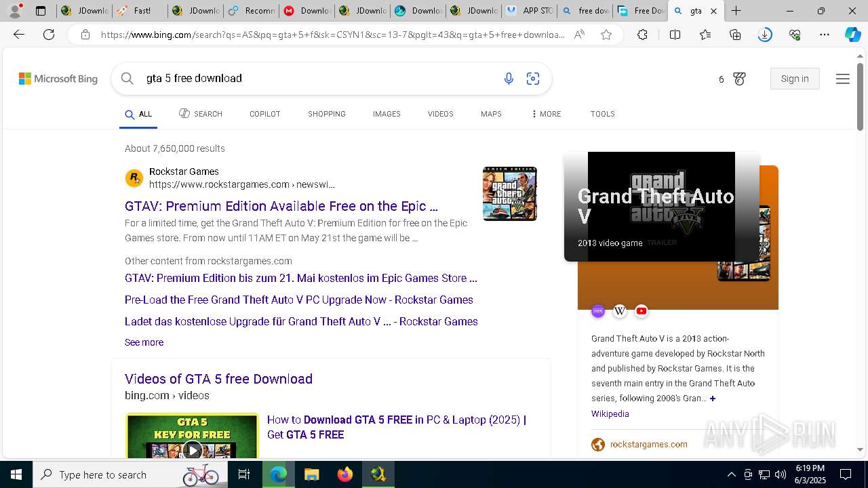This screenshot has width=868, height=488.
Task: Expand the MORE dropdown
Action: (x=546, y=114)
